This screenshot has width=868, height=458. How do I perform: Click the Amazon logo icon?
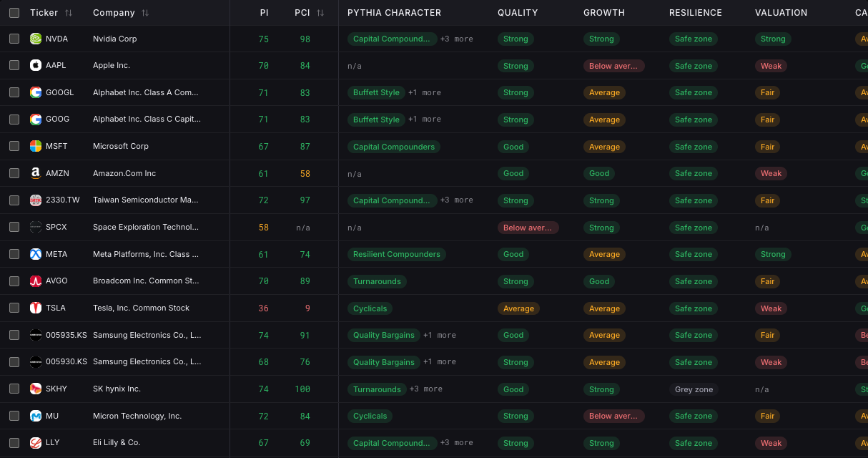(36, 173)
